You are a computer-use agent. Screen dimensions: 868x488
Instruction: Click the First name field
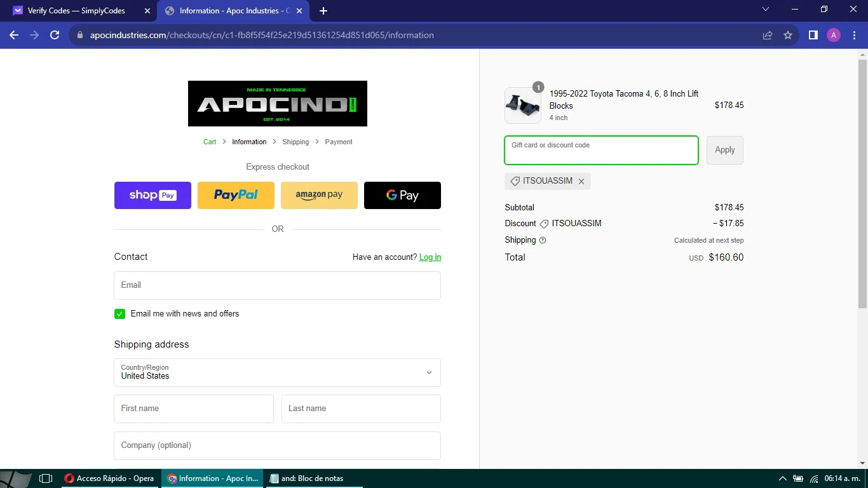(194, 409)
